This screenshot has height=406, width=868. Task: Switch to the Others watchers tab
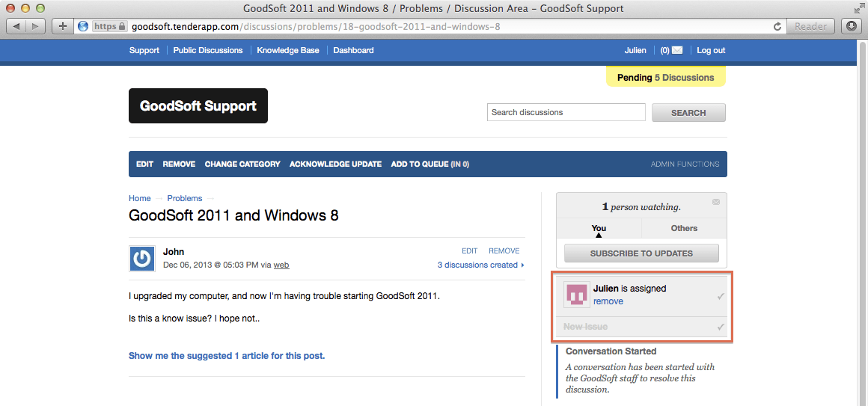point(684,228)
